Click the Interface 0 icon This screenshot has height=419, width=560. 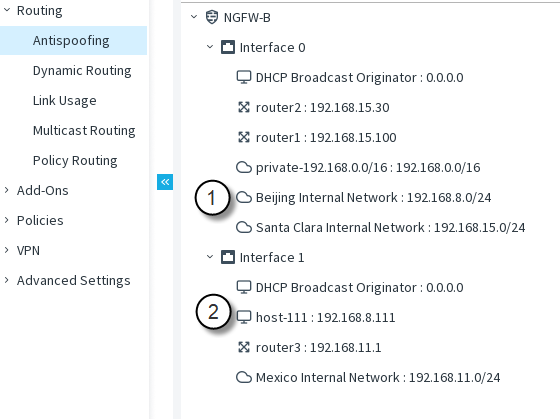click(228, 47)
